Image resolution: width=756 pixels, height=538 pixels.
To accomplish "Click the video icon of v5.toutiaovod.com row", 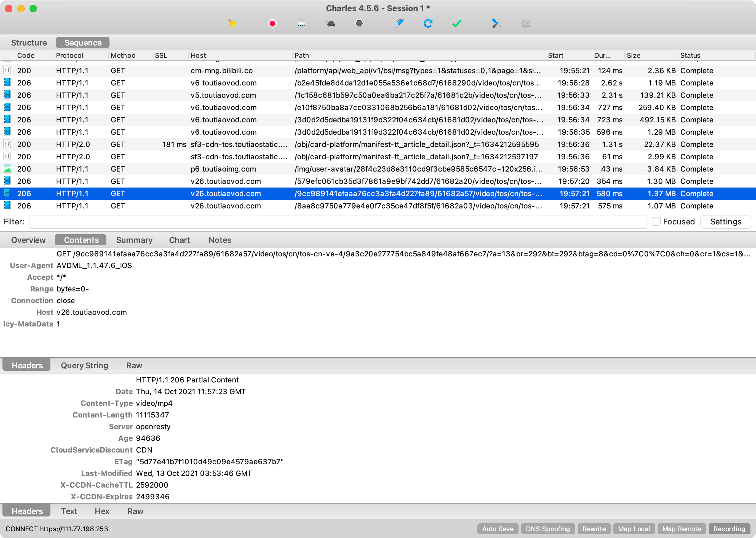I will coord(7,95).
